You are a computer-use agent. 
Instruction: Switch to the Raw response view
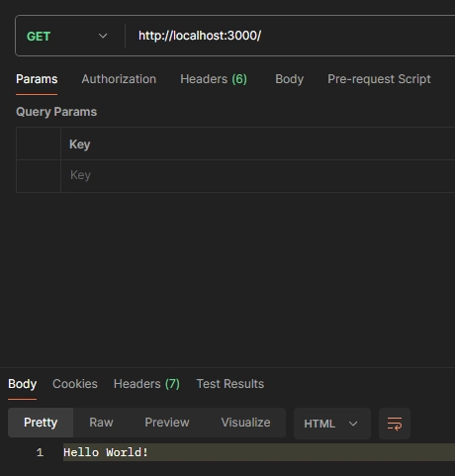101,423
